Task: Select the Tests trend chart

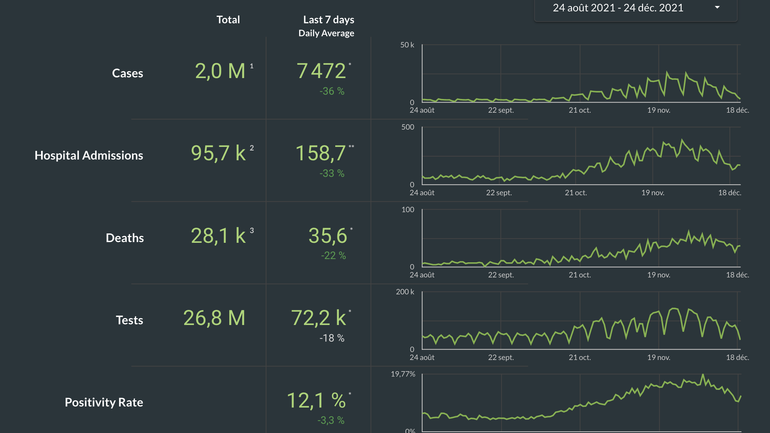Action: point(582,322)
